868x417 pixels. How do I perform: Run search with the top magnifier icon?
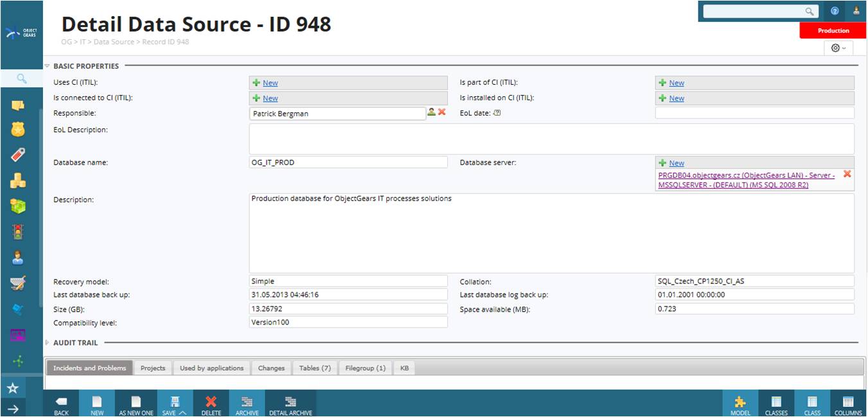[810, 12]
